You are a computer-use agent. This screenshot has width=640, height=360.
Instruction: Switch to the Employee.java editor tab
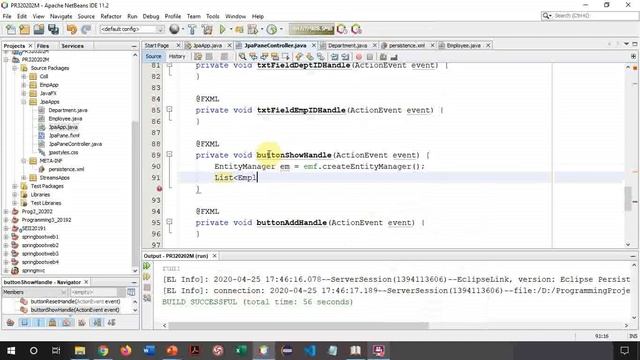pos(463,45)
